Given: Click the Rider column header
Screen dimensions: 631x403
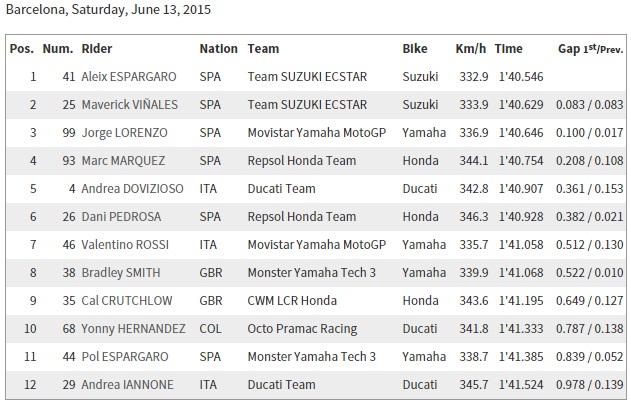Looking at the screenshot, I should click(x=97, y=49).
